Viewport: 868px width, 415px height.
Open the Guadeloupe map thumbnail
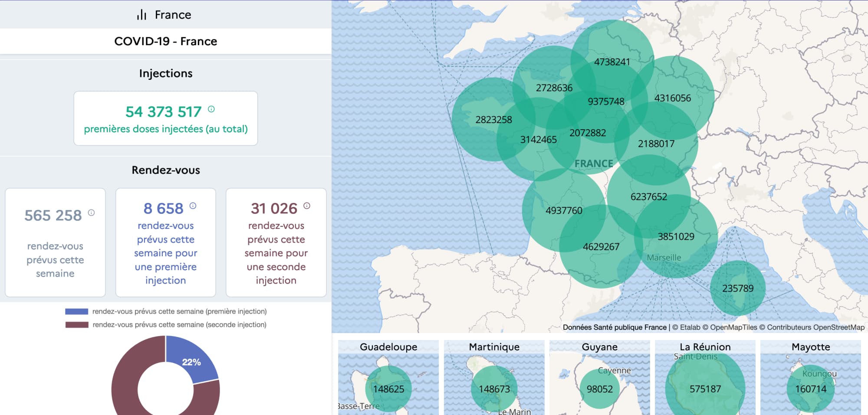(388, 377)
